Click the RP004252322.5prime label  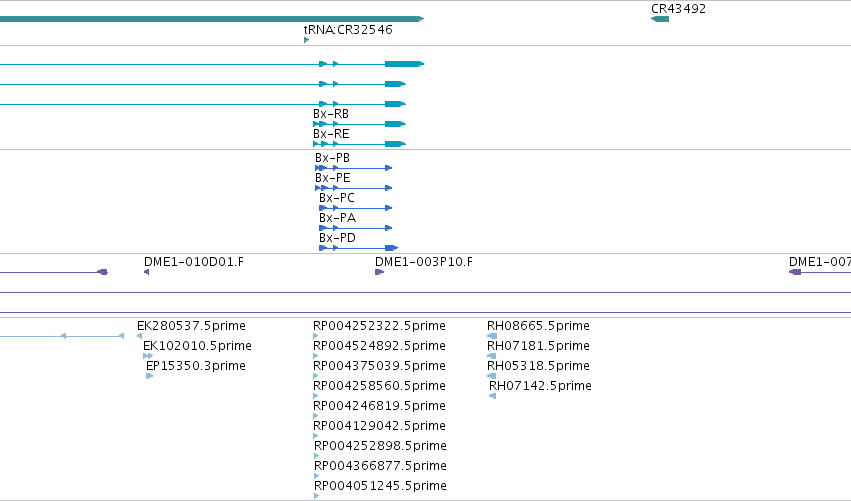tap(379, 326)
